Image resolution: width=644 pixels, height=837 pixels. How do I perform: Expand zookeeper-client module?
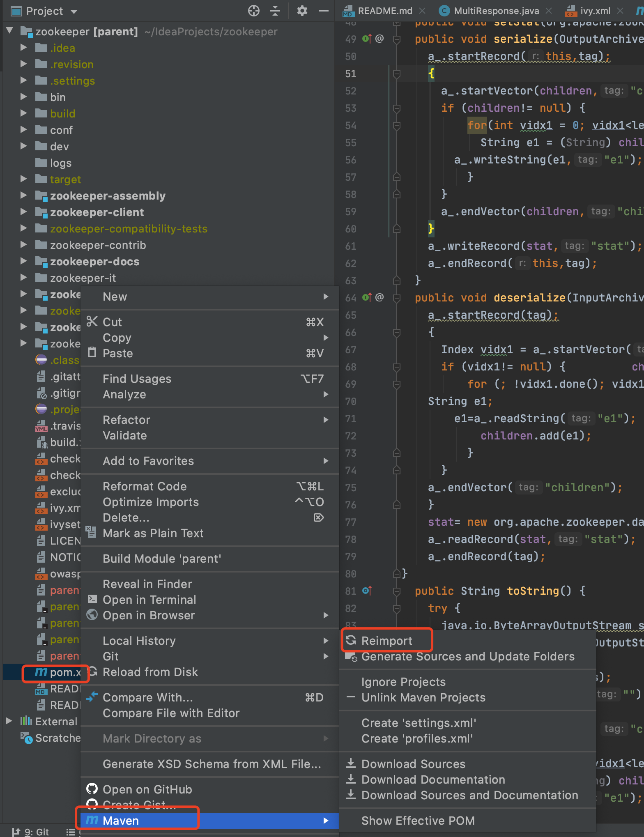click(x=24, y=212)
